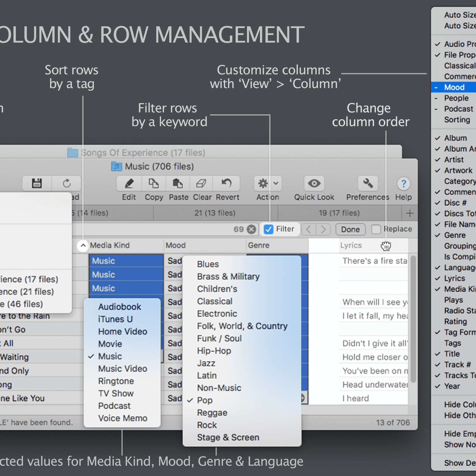Click the Action gear icon
This screenshot has height=476, width=476.
pyautogui.click(x=263, y=183)
